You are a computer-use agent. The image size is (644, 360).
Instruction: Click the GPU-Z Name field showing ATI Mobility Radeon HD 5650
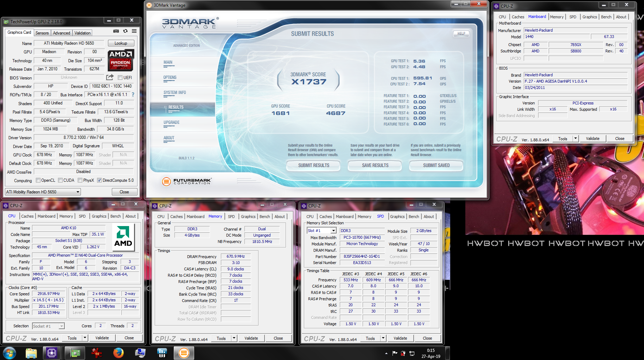pos(69,43)
